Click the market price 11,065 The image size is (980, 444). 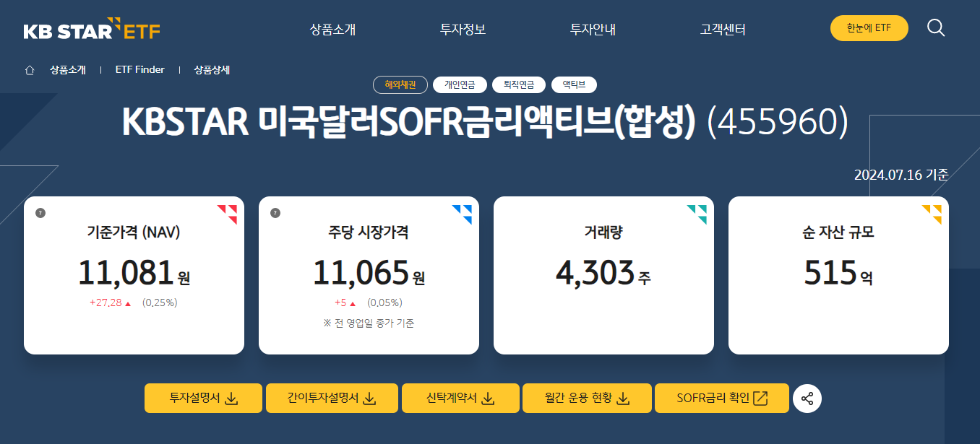coord(361,273)
